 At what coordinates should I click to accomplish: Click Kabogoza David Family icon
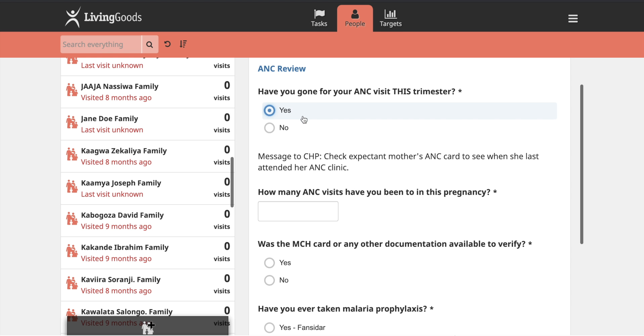[72, 219]
